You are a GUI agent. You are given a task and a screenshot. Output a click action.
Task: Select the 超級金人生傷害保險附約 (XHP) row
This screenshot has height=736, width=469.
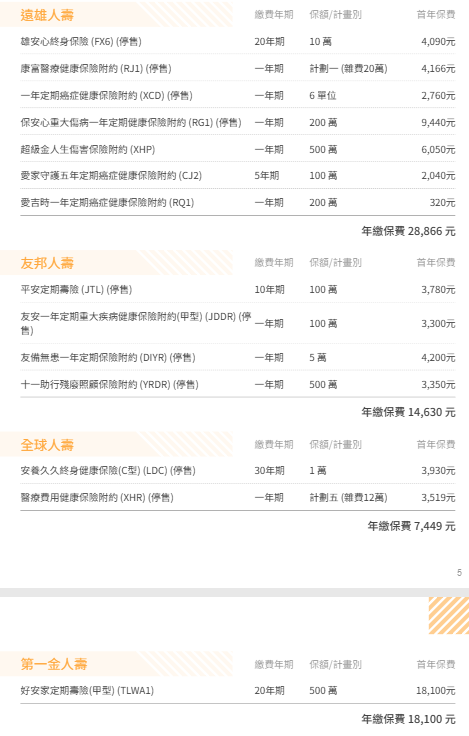coord(238,149)
